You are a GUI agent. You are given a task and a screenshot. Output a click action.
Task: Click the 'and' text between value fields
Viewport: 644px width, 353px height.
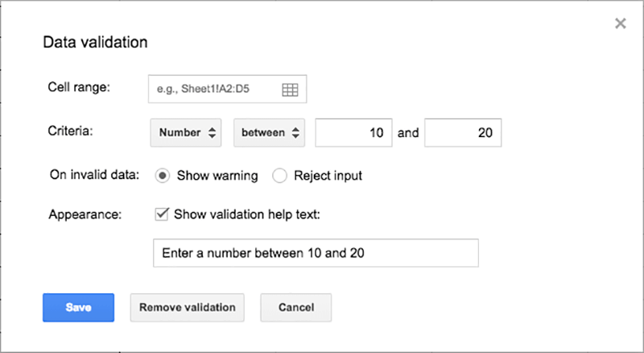408,133
